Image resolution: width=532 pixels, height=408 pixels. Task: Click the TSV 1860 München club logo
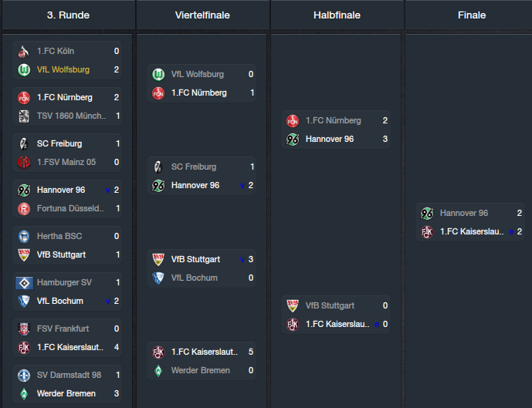pos(24,116)
